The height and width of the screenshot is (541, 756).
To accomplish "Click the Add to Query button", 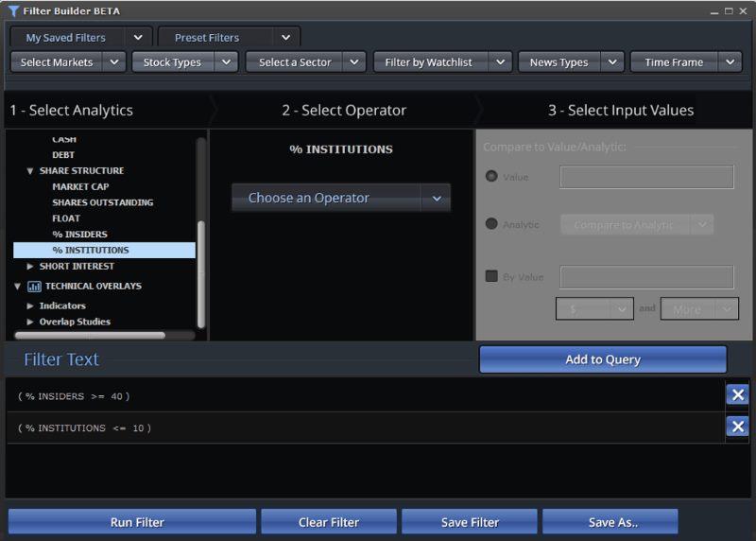I will click(x=603, y=359).
